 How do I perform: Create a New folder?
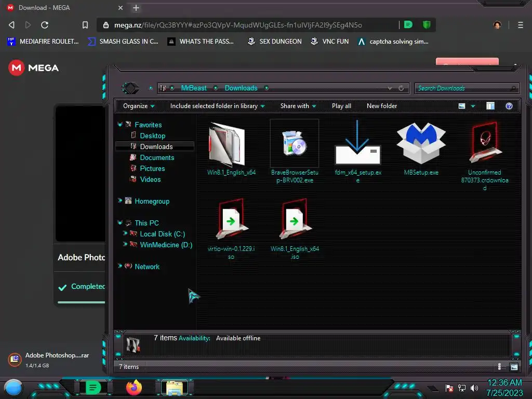(x=382, y=106)
